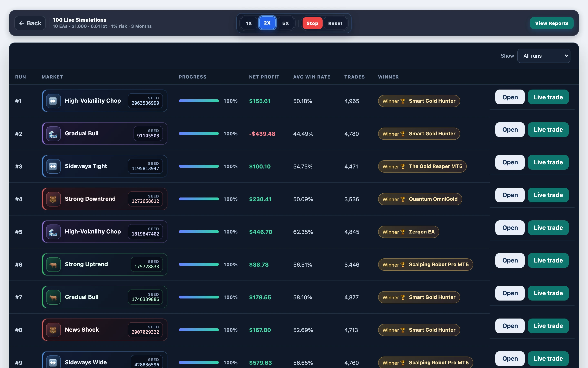The image size is (588, 368).
Task: Go back using the Back button
Action: tap(30, 23)
